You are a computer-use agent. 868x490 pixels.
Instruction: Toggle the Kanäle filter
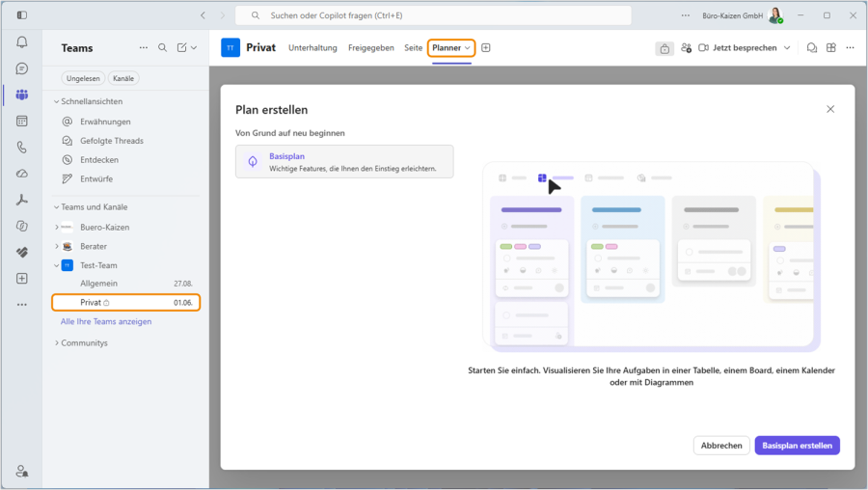(x=123, y=79)
